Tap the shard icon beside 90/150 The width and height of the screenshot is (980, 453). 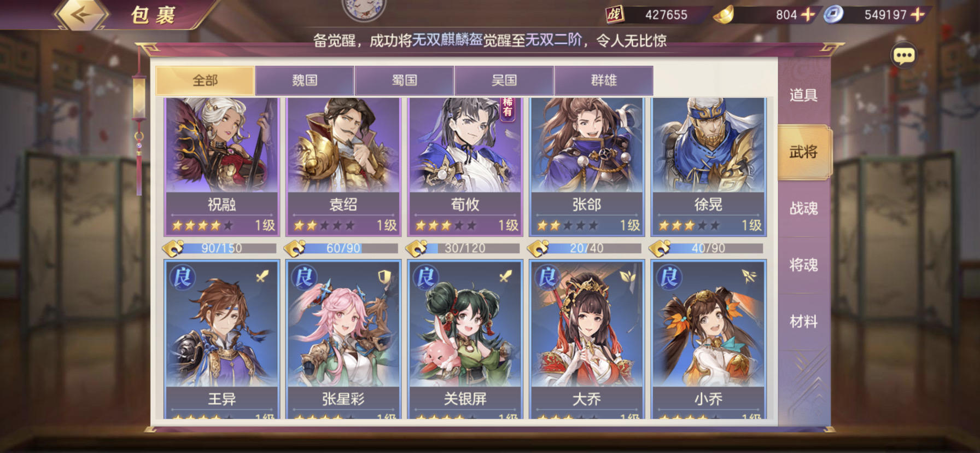click(x=173, y=249)
